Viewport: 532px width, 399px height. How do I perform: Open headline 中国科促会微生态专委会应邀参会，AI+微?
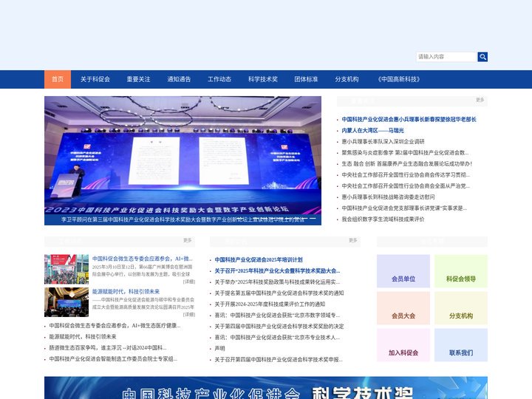click(x=143, y=259)
